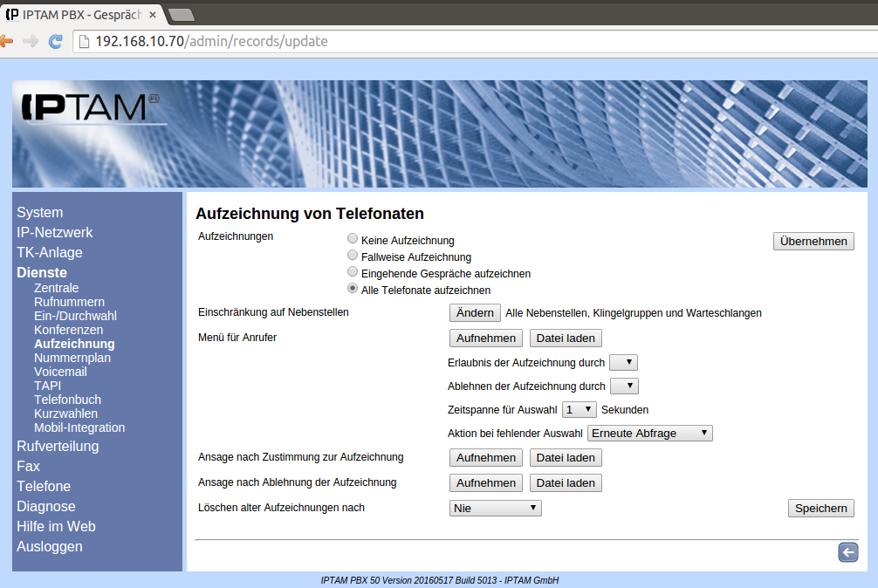Open 'Löschen alter Aufzeichnungen' Nie dropdown
The height and width of the screenshot is (588, 878).
pos(495,508)
